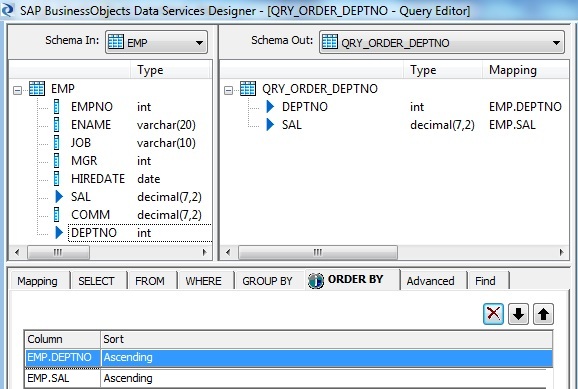
Task: Click the EMP table icon in Schema In tree
Action: pyautogui.click(x=37, y=88)
